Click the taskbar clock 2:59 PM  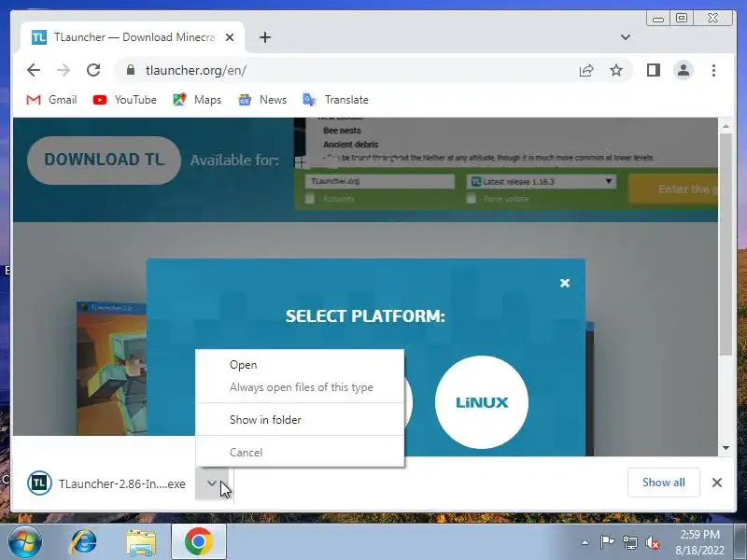coord(699,542)
